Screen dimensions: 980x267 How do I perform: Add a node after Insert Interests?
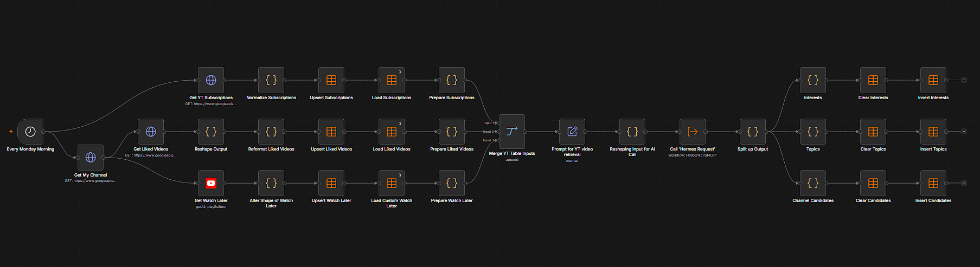coord(964,80)
